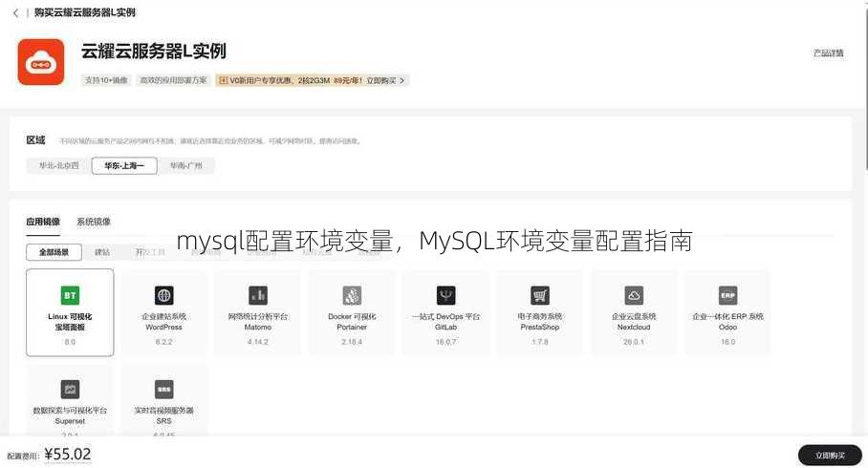868x468 pixels.
Task: Click the page vertical scrollbar
Action: (865, 89)
